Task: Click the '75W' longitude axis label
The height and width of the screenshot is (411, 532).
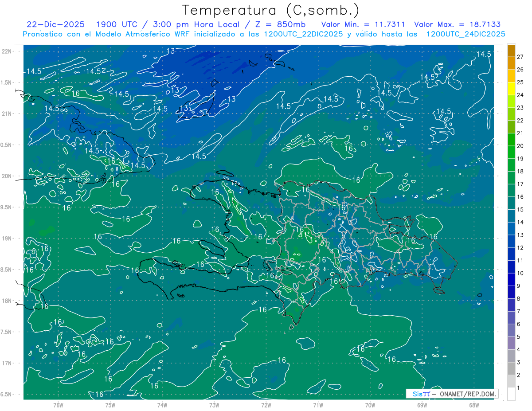Action: point(110,405)
